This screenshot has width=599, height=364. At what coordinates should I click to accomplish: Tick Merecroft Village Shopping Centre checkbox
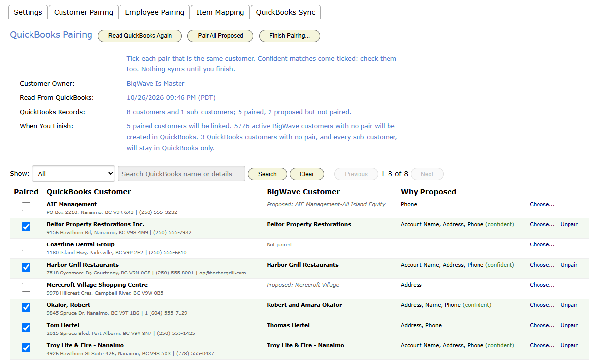pos(26,287)
